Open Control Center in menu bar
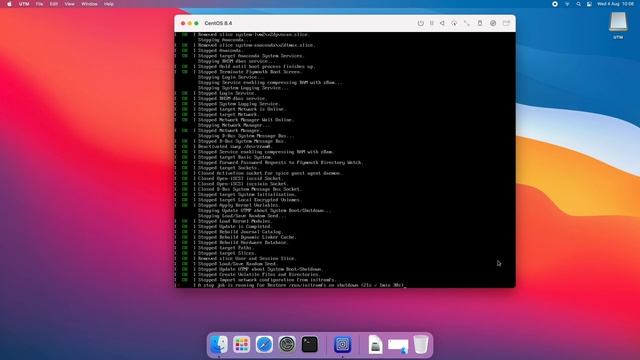640x360 pixels. [589, 4]
